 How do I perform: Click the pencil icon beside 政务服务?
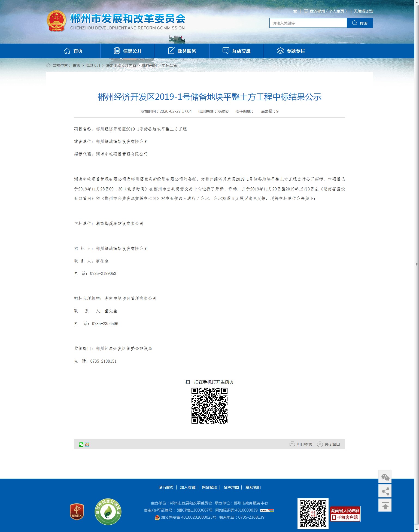pyautogui.click(x=171, y=51)
